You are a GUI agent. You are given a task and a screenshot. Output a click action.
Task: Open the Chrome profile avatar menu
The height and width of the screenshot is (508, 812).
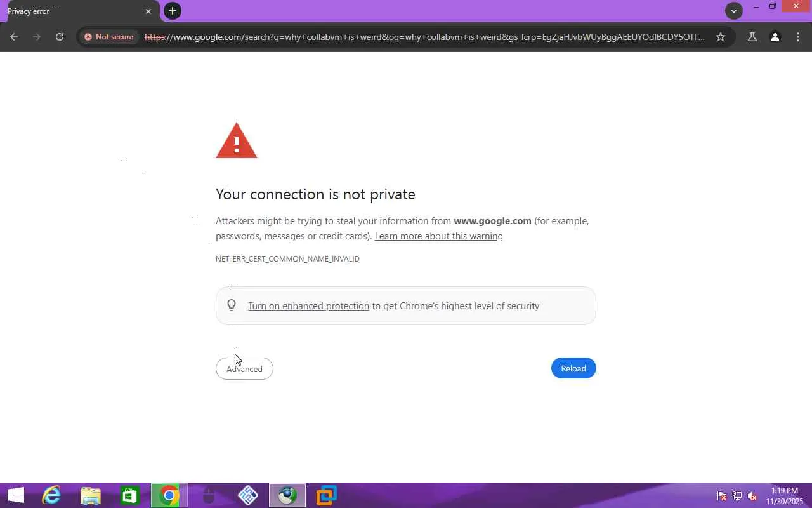775,37
